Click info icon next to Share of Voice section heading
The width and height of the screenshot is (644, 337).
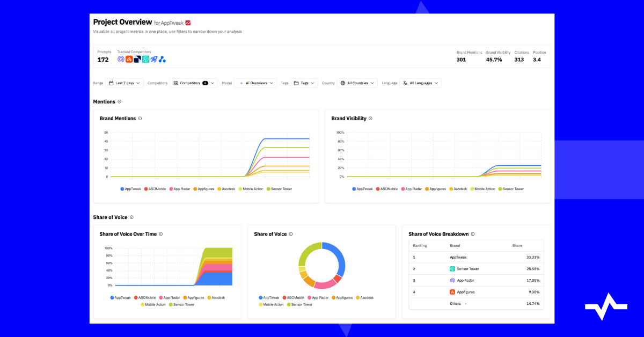click(x=131, y=217)
